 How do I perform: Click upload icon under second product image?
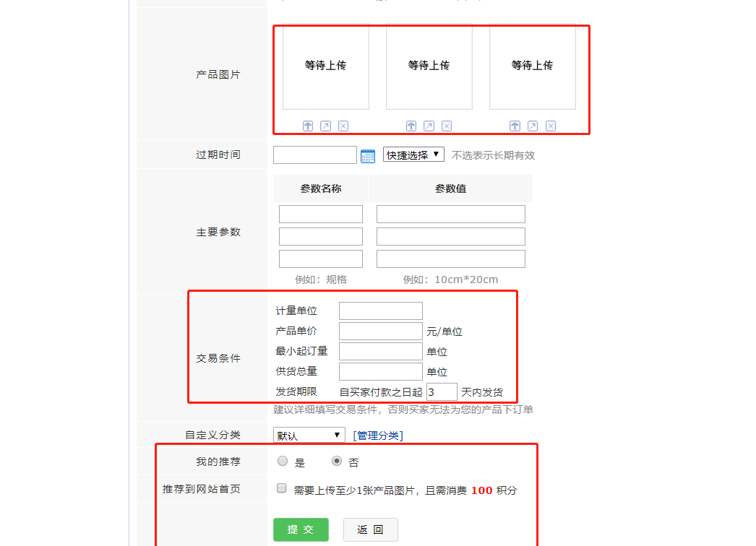point(411,126)
